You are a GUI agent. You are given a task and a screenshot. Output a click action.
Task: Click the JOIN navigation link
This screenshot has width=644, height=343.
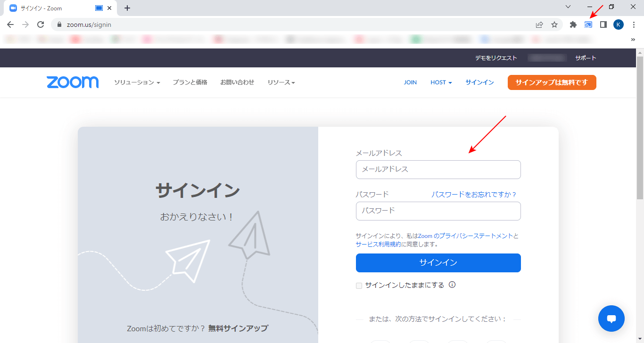tap(410, 82)
